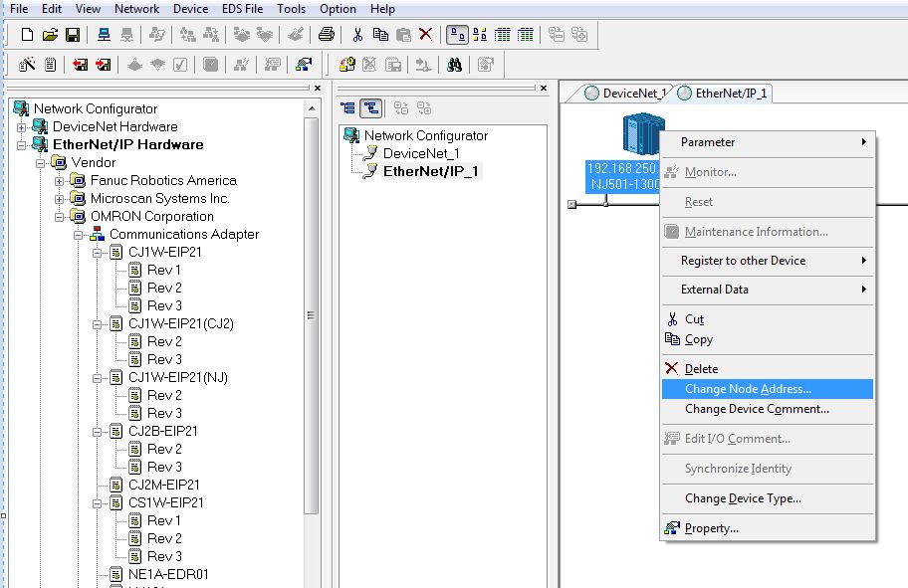This screenshot has width=908, height=588.
Task: Select the small icons view toolbar button
Action: (x=480, y=35)
